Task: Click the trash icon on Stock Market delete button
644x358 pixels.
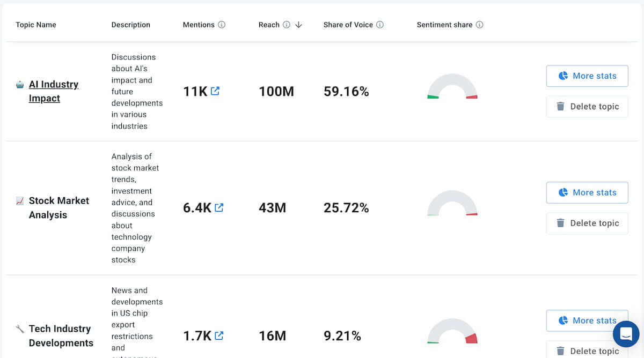Action: (x=560, y=223)
